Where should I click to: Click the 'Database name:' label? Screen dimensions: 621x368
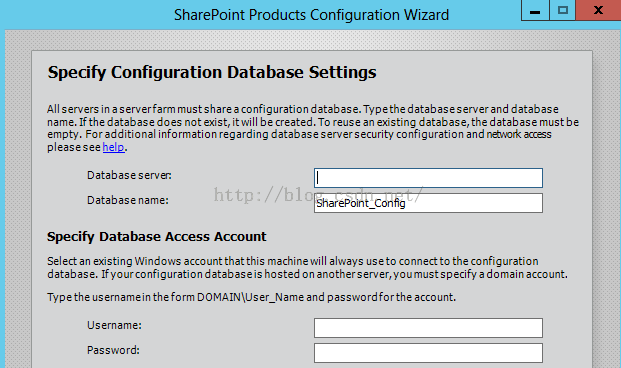click(128, 200)
